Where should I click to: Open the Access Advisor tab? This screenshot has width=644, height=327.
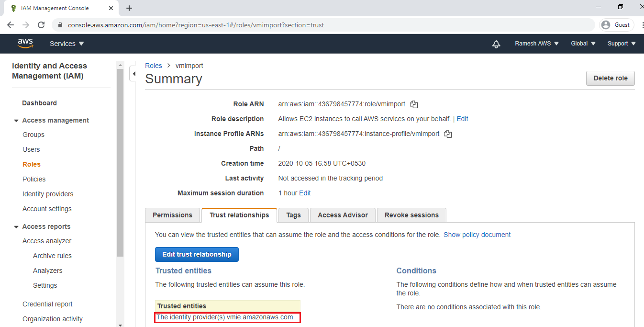343,215
